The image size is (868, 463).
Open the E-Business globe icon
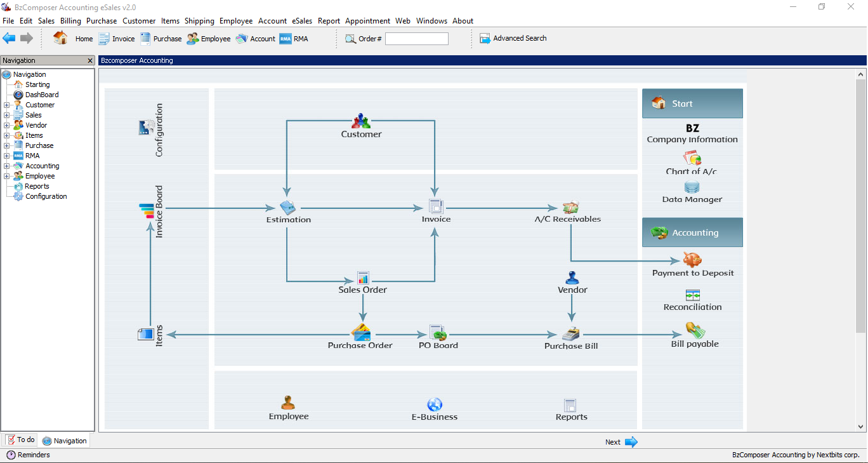coord(435,405)
